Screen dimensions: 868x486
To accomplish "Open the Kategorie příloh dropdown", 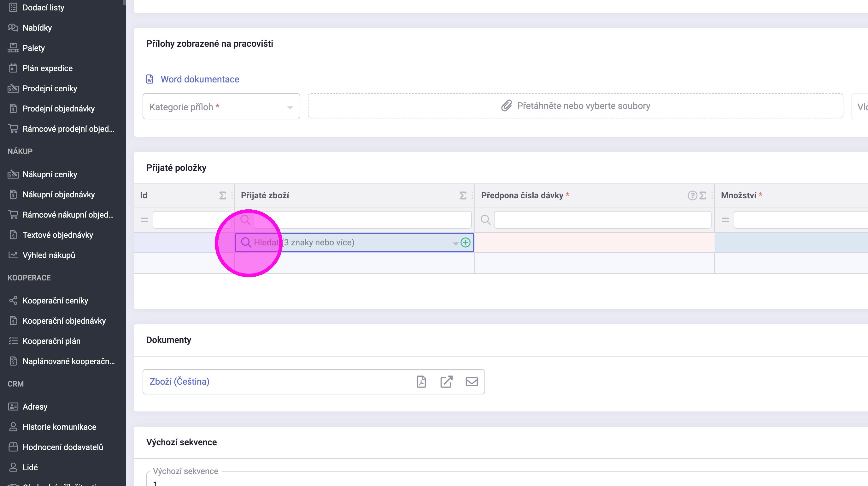I will [x=221, y=106].
